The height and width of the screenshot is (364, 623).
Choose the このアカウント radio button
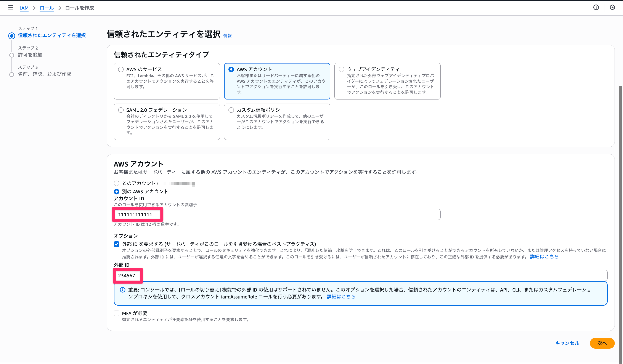pyautogui.click(x=116, y=183)
